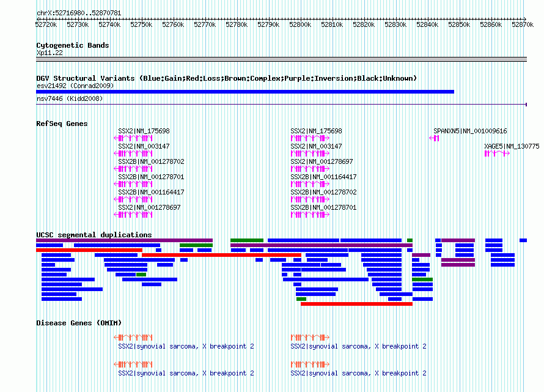Click forward-strand SSX2|NM_001278697 gene glyph
Viewport: 544px width, 392px height.
(x=310, y=169)
